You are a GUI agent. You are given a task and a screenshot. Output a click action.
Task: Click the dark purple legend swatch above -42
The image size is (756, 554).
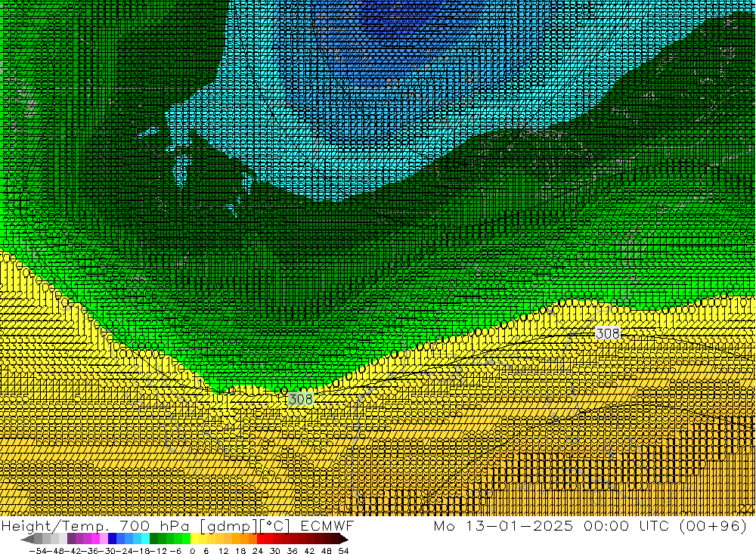(71, 538)
